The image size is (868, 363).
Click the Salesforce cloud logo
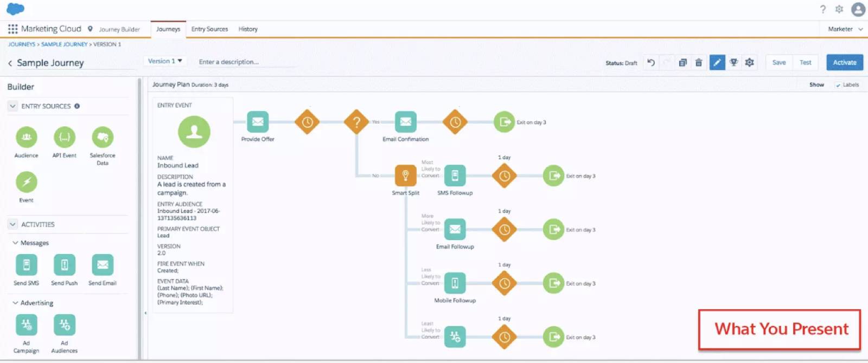(x=15, y=9)
